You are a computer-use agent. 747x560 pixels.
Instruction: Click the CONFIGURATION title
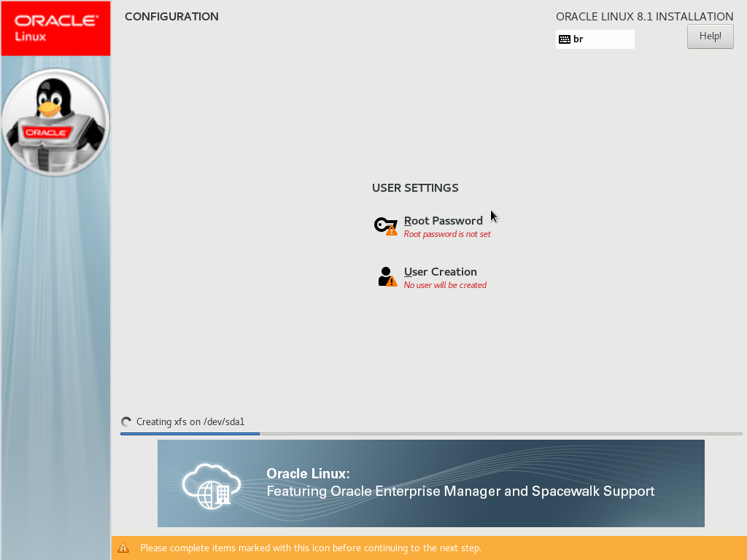coord(171,17)
